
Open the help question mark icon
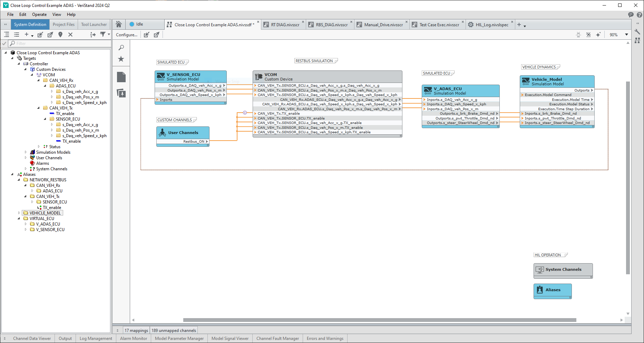[x=640, y=15]
